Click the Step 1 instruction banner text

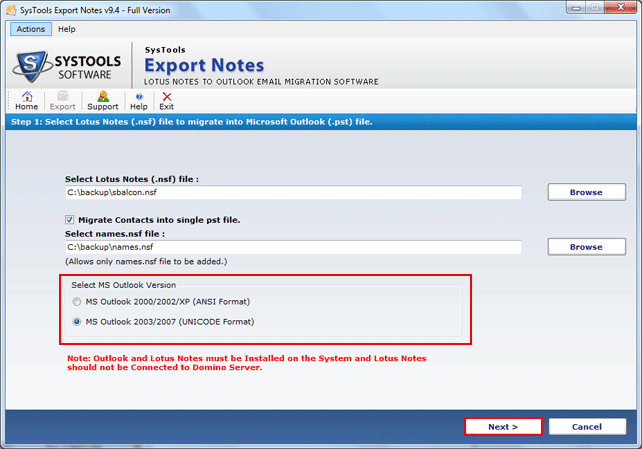[192, 122]
